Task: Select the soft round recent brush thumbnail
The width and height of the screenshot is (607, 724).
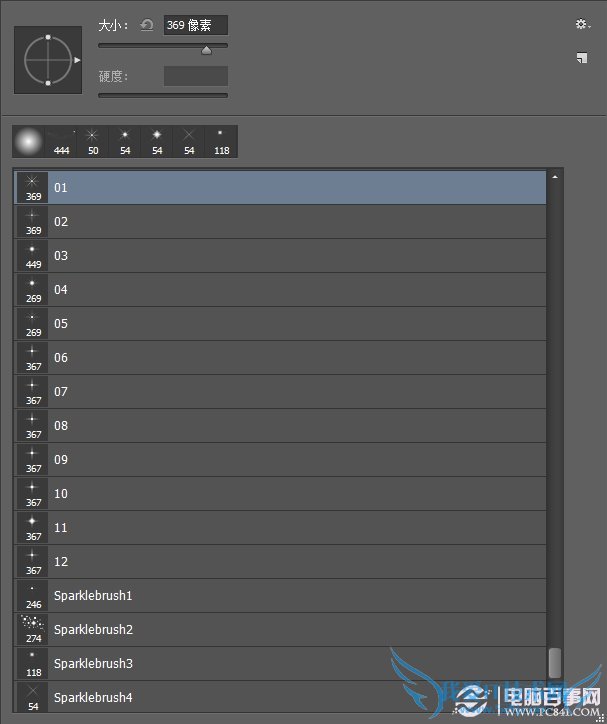Action: (29, 141)
